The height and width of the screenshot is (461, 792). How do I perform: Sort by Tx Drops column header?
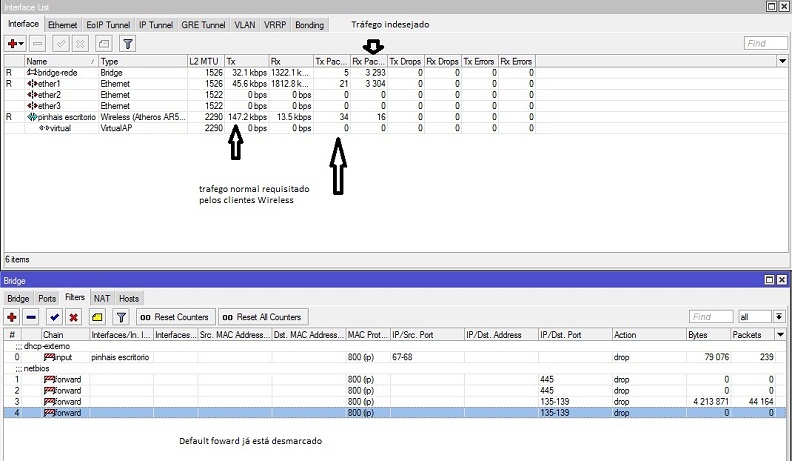pyautogui.click(x=406, y=61)
